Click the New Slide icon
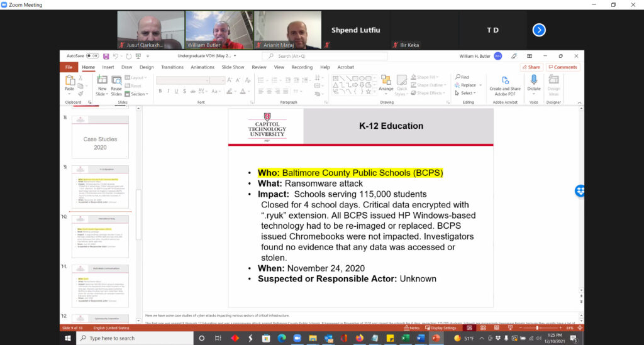 (102, 80)
